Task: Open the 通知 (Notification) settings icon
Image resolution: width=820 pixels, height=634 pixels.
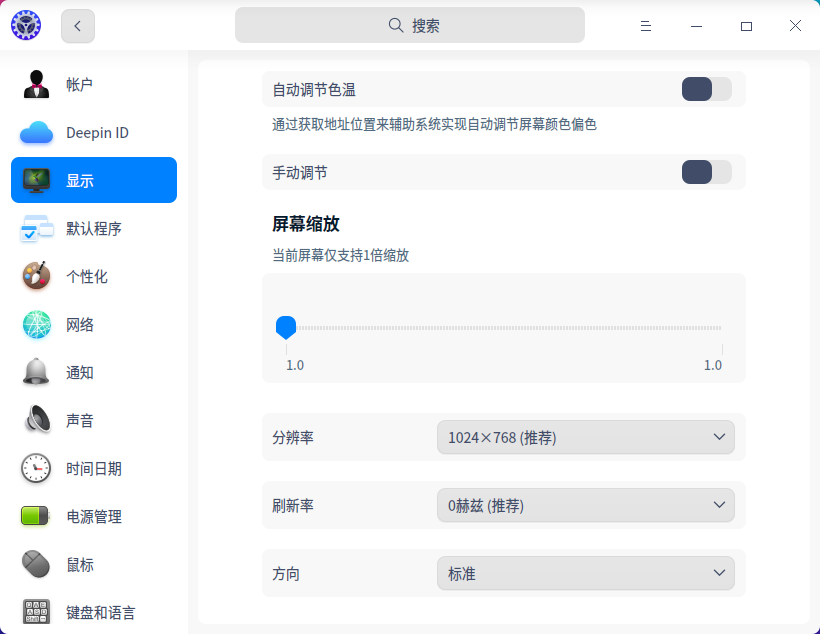Action: click(x=35, y=372)
